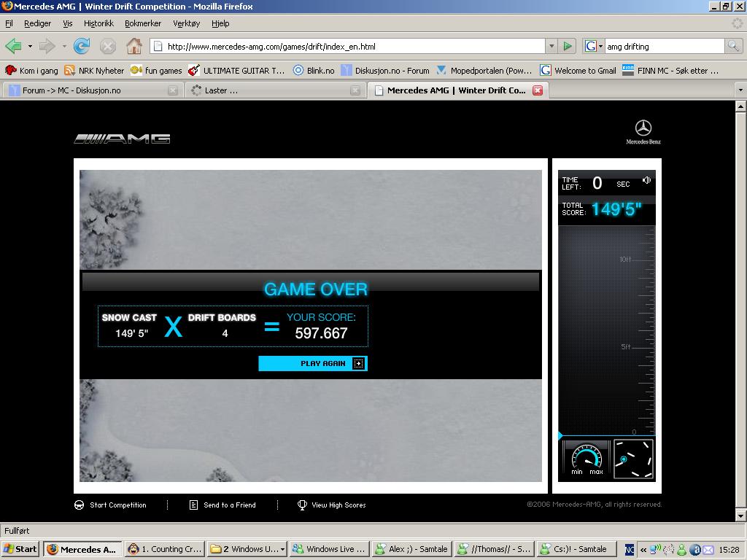
Task: Expand the address bar history dropdown
Action: coord(551,46)
